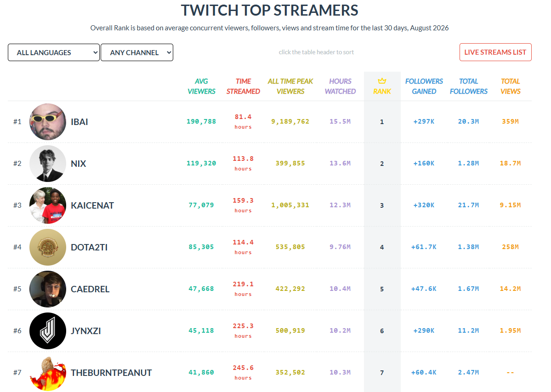Click THEBURNTPEANUT's flaming peanut avatar
The image size is (551, 392).
tap(48, 372)
